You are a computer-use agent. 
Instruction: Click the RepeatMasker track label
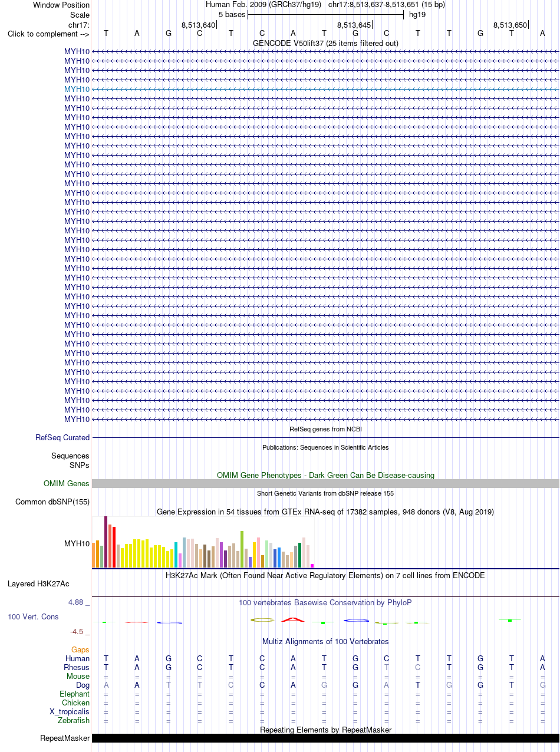[65, 738]
